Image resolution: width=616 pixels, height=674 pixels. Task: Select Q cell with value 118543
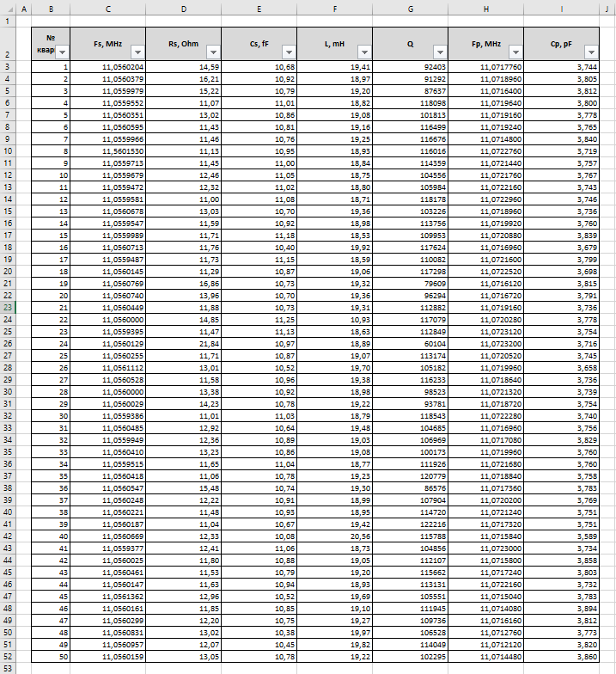[411, 416]
